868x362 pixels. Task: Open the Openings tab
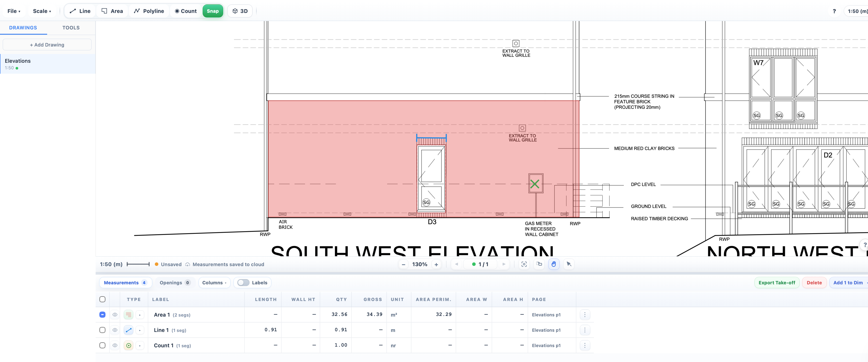(x=175, y=283)
